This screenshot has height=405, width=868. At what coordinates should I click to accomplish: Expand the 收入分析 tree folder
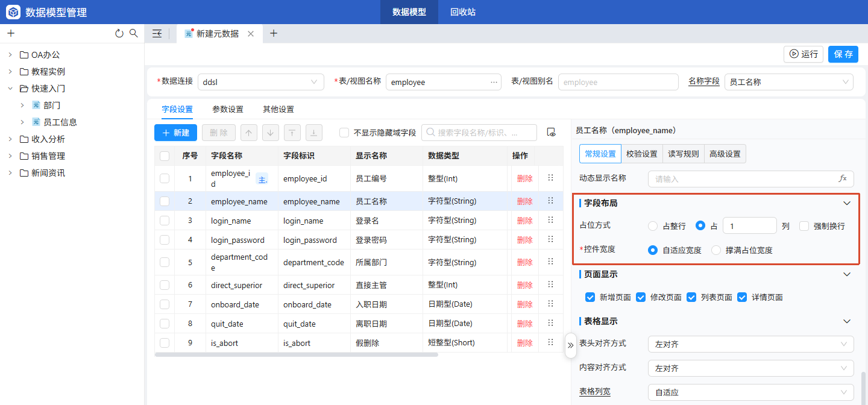(10, 139)
